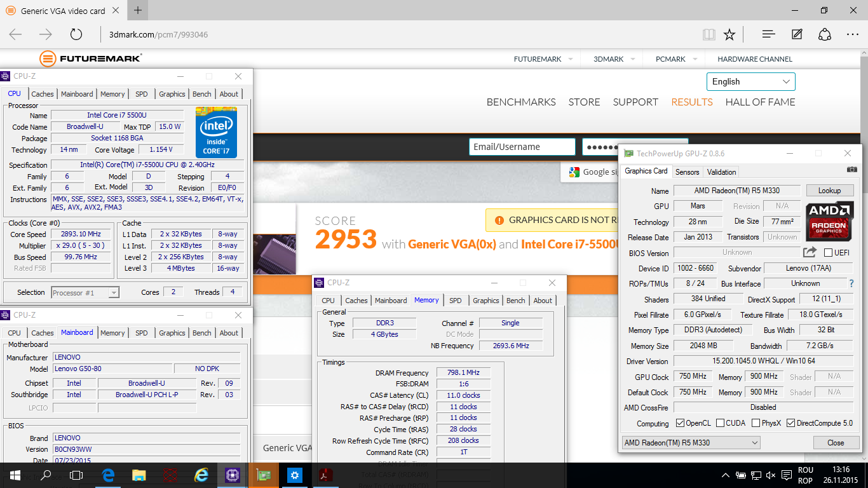The width and height of the screenshot is (868, 488).
Task: Click Lookup button in GPU-Z
Action: [x=830, y=191]
